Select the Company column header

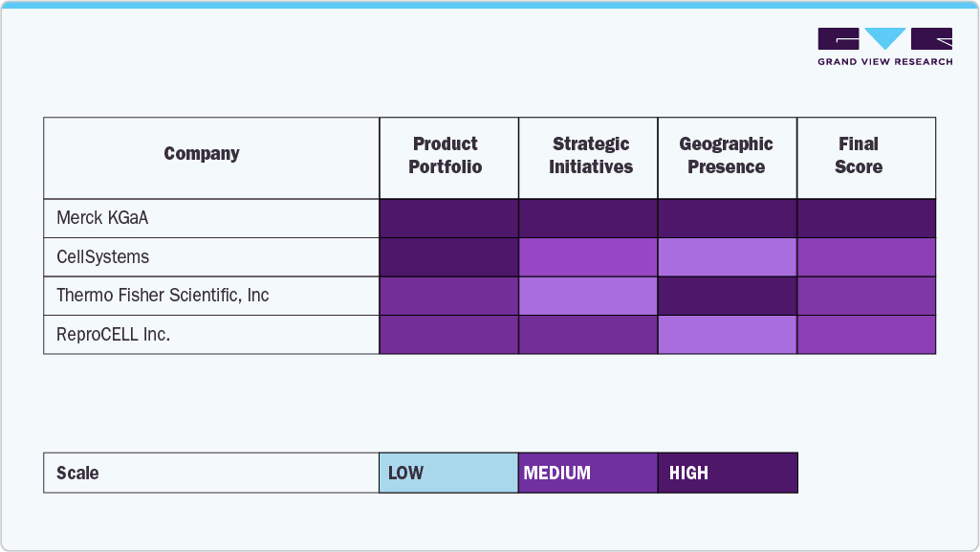(x=202, y=154)
